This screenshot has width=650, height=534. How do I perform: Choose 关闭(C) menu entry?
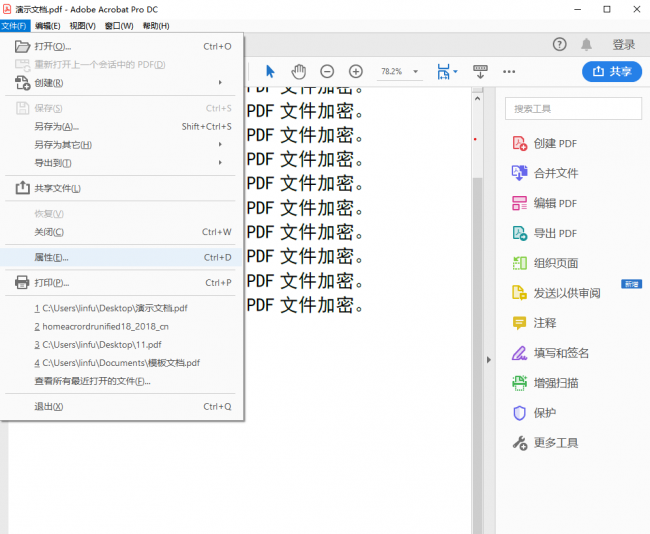pos(122,232)
